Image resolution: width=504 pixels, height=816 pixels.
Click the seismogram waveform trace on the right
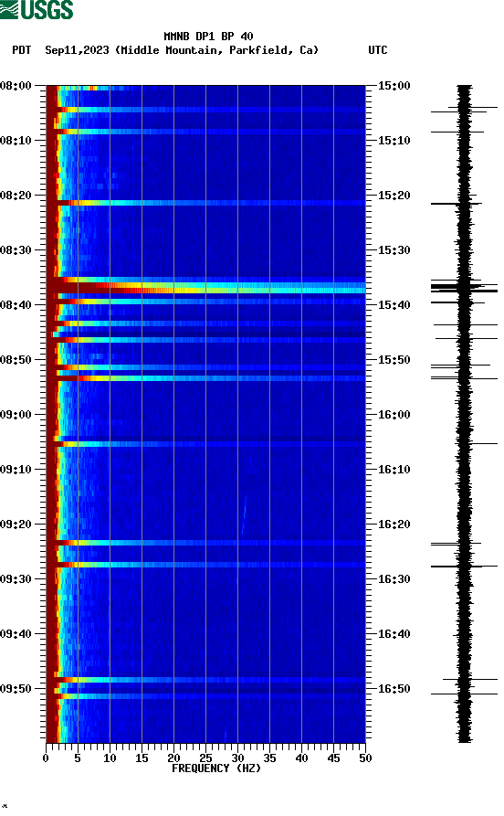tap(465, 414)
